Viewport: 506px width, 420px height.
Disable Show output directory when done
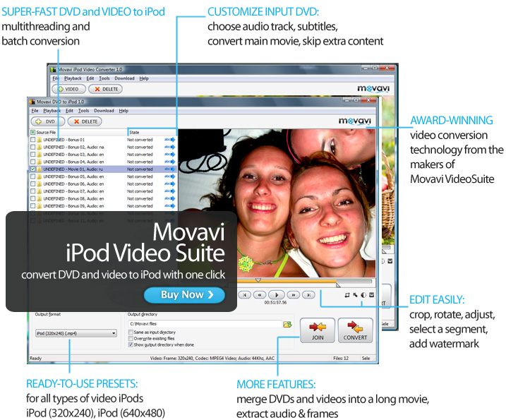coord(131,344)
